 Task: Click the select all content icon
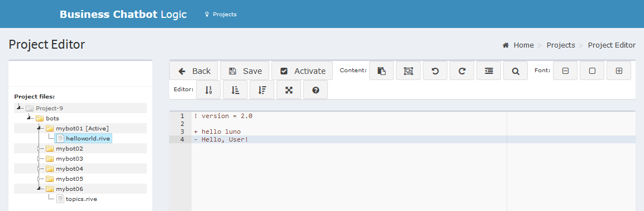(408, 71)
